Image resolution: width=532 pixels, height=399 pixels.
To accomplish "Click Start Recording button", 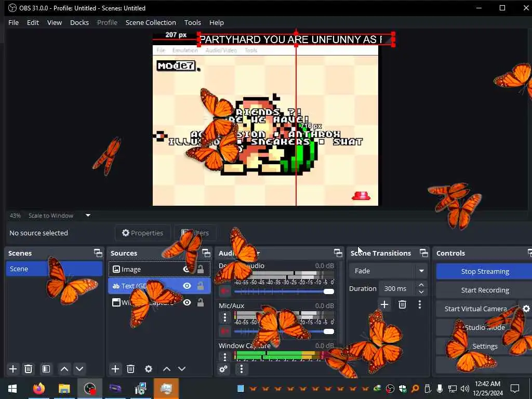I will (485, 290).
